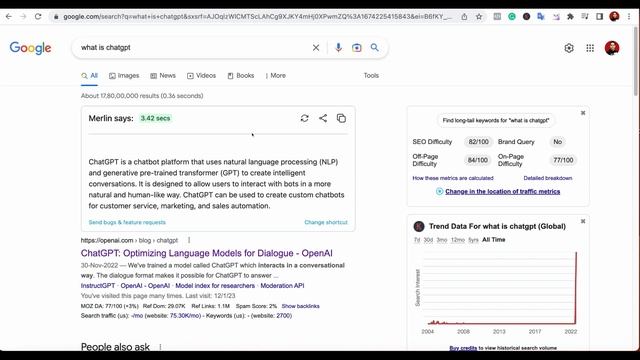Screen dimensions: 640x360
Task: Click the browser forward arrow
Action: pos(23,17)
